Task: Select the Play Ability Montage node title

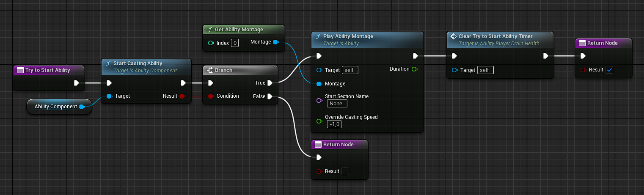Action: [348, 36]
